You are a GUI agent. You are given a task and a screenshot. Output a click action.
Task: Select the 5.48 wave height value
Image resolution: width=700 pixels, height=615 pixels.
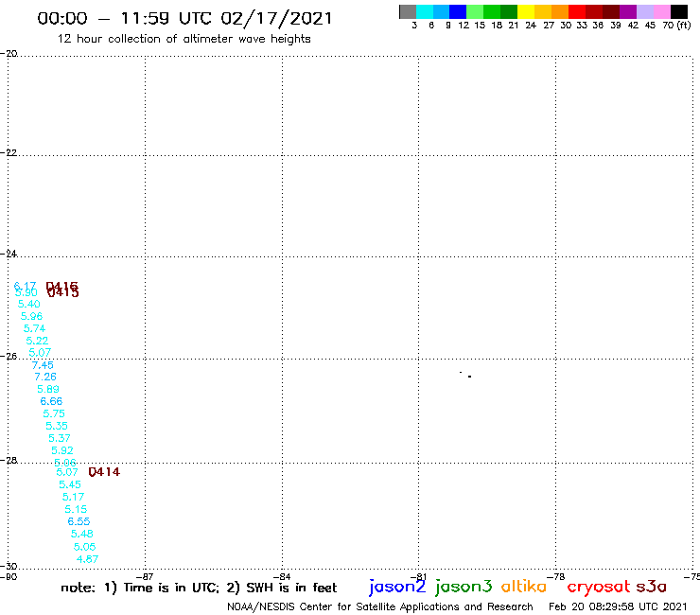coord(81,534)
